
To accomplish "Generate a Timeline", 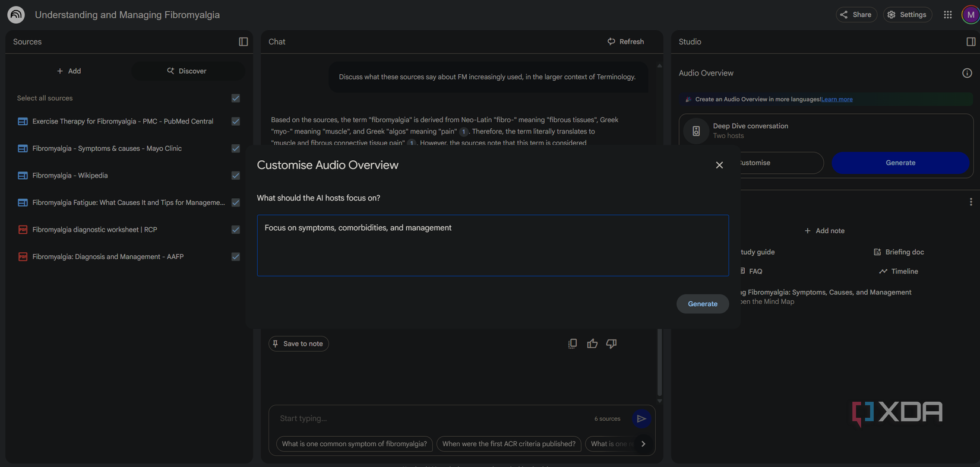I will 899,271.
